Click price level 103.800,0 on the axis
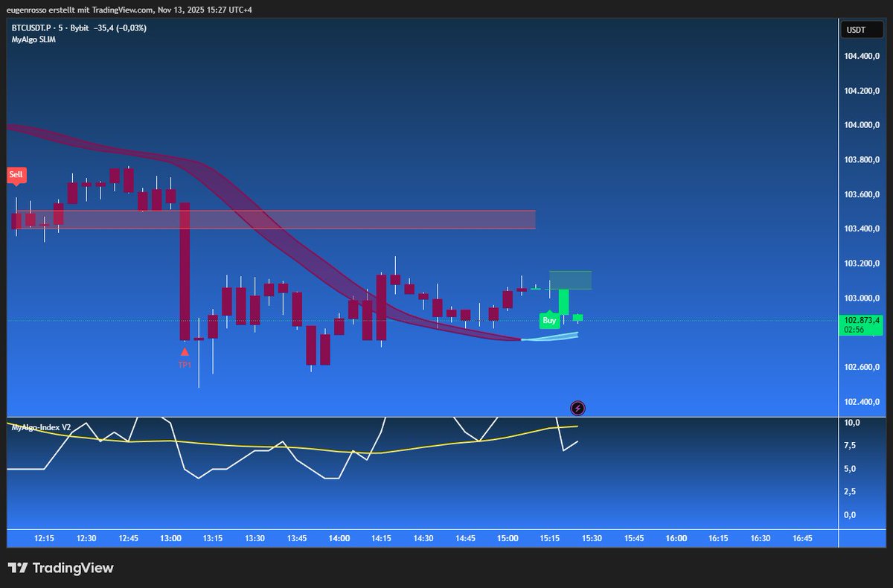Image resolution: width=893 pixels, height=588 pixels. pyautogui.click(x=862, y=160)
